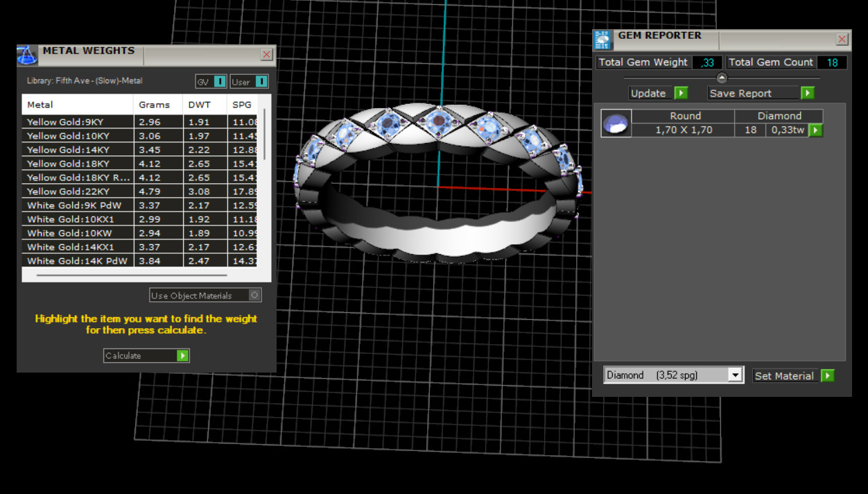Click the 1,70 X 1,70 size cell
This screenshot has height=494, width=868.
pyautogui.click(x=684, y=130)
